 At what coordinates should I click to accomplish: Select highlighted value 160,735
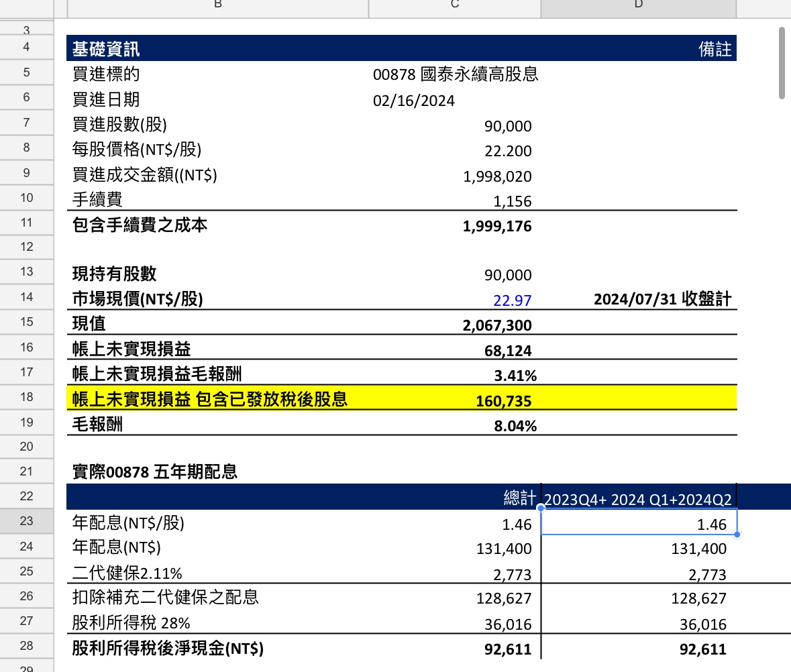tap(503, 401)
